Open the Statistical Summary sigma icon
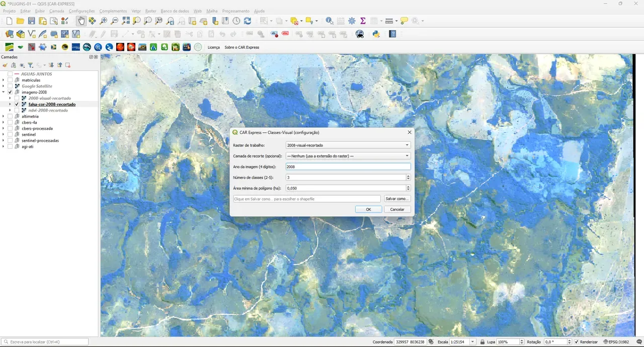This screenshot has height=347, width=644. [363, 21]
